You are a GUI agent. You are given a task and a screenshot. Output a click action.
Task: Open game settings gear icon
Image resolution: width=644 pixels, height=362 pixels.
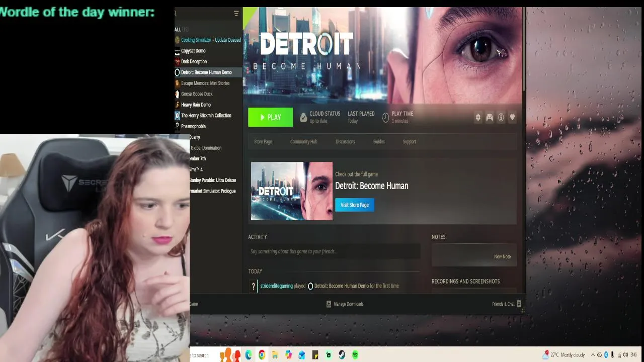coord(478,117)
